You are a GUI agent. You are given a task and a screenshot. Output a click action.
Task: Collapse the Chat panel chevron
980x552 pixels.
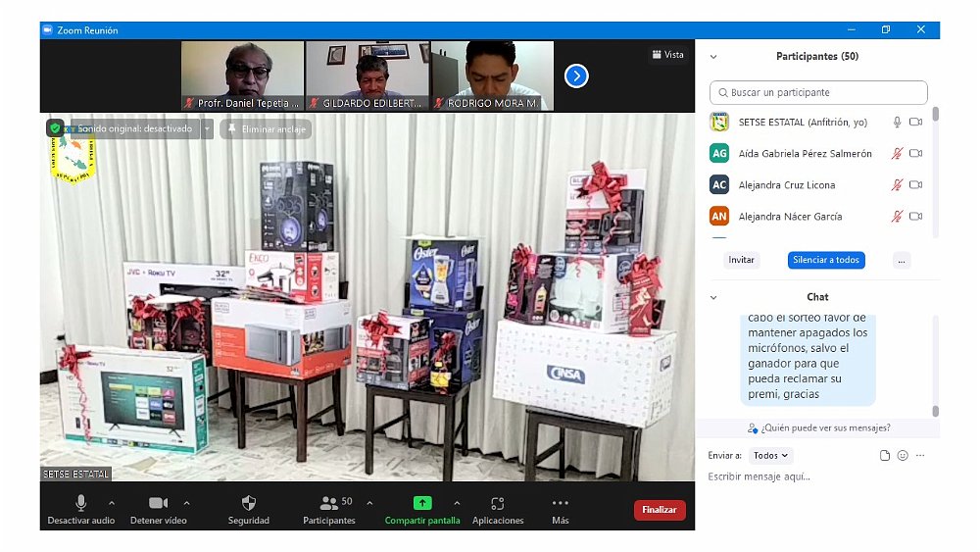713,297
